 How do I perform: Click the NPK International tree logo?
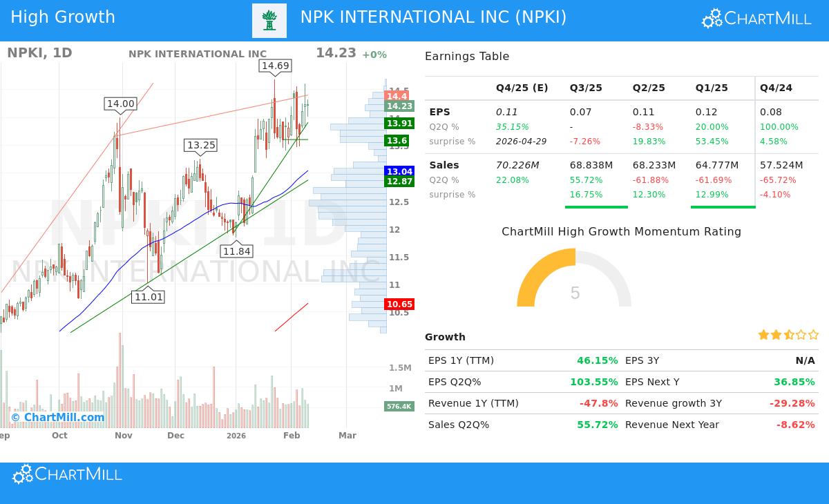click(269, 20)
